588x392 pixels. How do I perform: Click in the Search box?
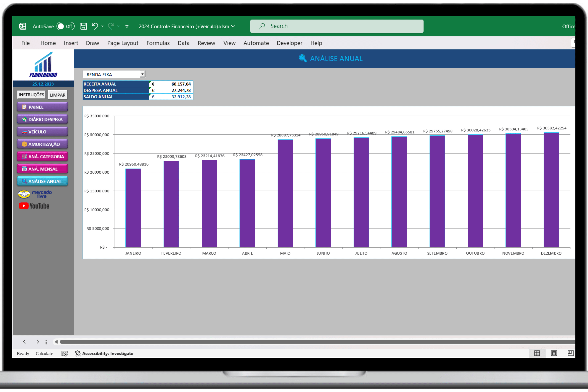click(337, 26)
